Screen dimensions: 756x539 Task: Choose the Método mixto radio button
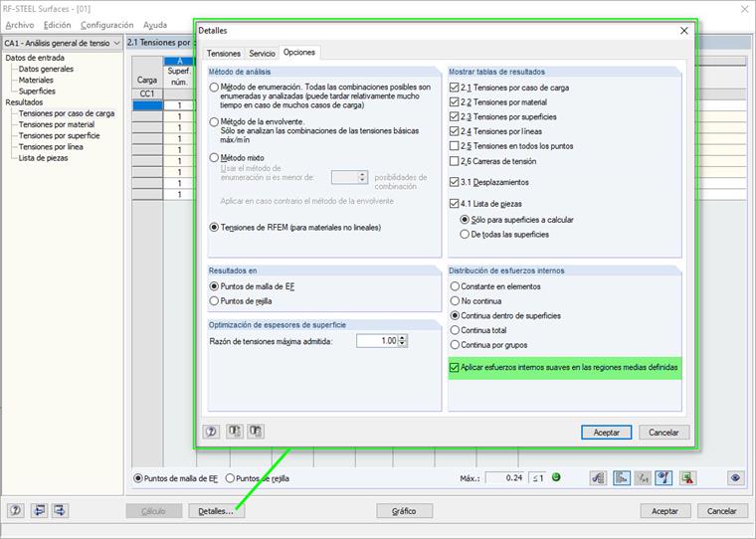[x=214, y=158]
